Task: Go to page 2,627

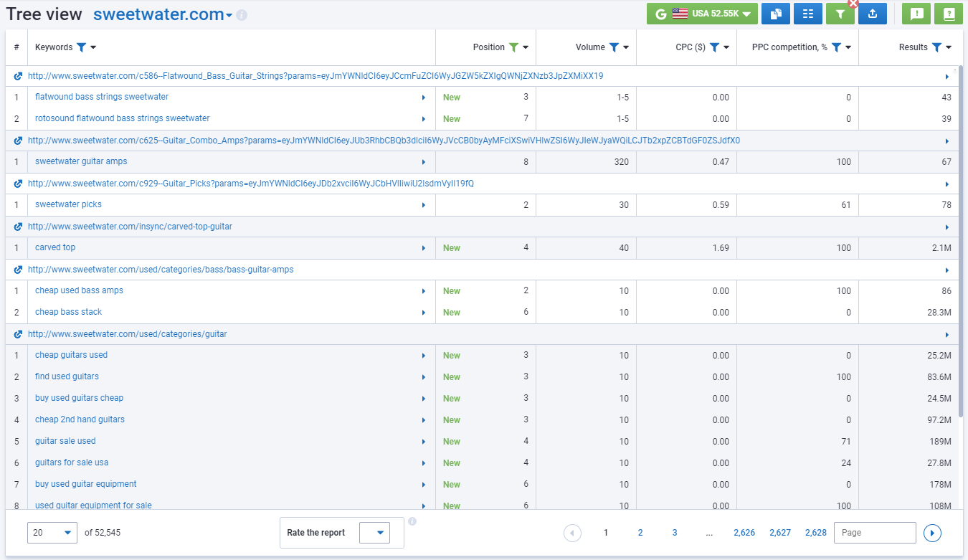Action: click(x=780, y=533)
